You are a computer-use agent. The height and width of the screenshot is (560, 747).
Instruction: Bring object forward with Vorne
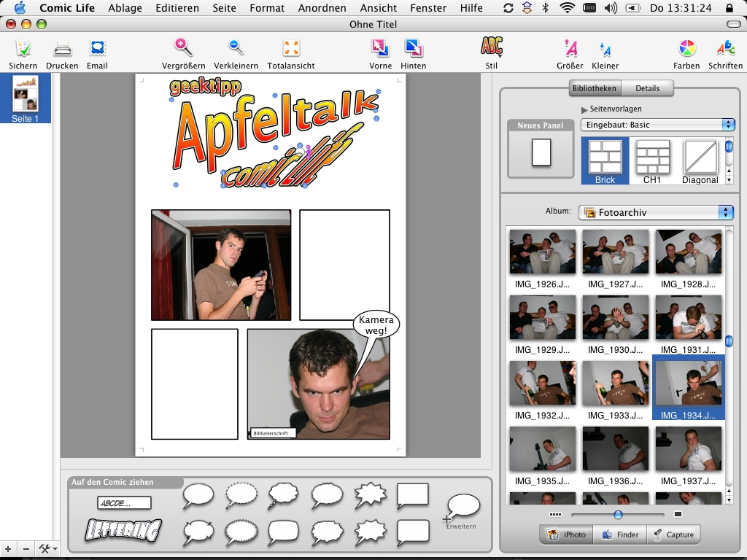pos(380,48)
